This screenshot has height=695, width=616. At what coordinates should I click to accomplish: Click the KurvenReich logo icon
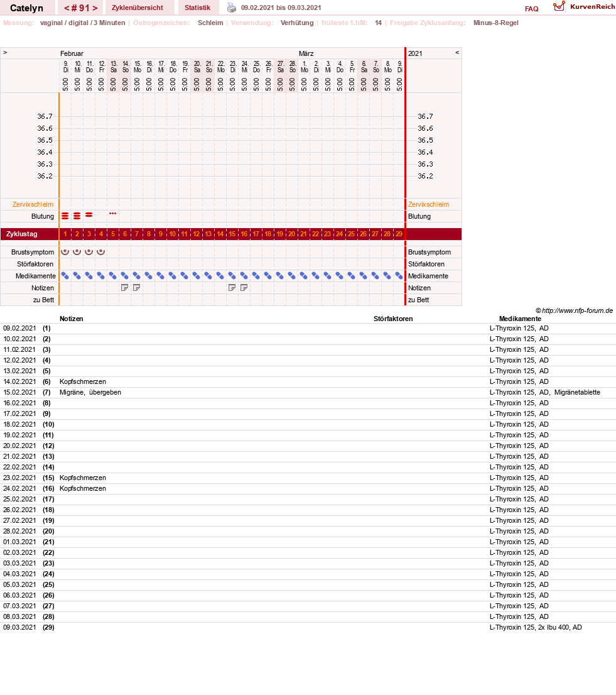[x=559, y=6]
